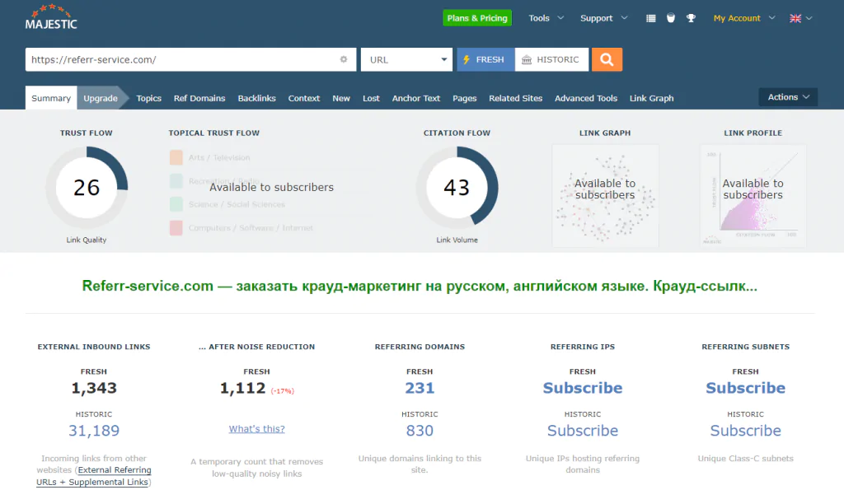Image resolution: width=844 pixels, height=504 pixels.
Task: Click the Link Graph thumbnail
Action: [605, 196]
